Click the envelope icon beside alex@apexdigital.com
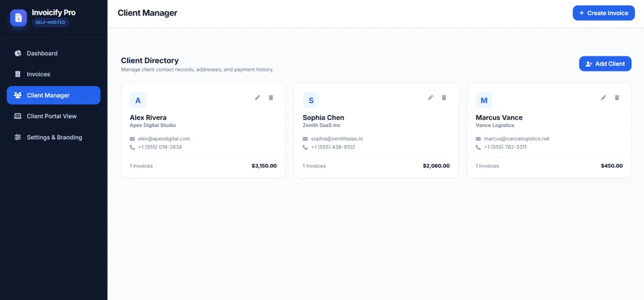Viewport: 644px width, 300px height. coord(132,139)
